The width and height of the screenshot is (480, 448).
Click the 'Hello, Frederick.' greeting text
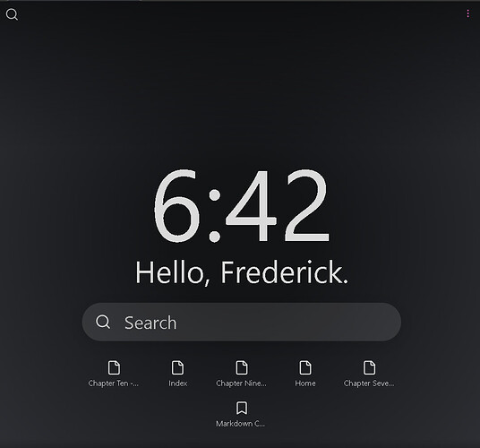click(242, 272)
